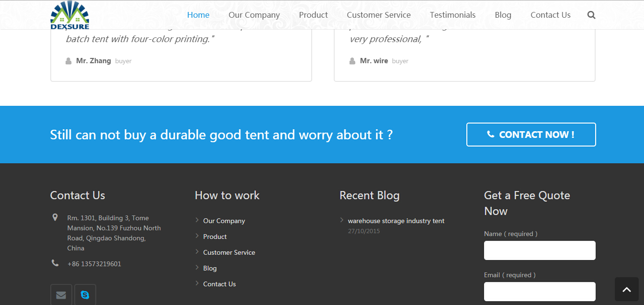644x305 pixels.
Task: Click the map pin icon by address
Action: (55, 217)
